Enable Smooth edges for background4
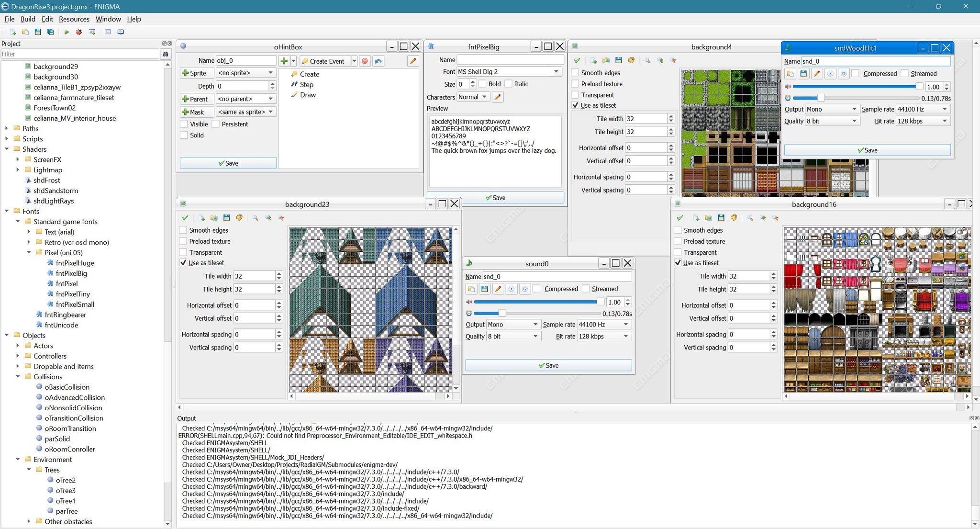The image size is (980, 529). 575,73
